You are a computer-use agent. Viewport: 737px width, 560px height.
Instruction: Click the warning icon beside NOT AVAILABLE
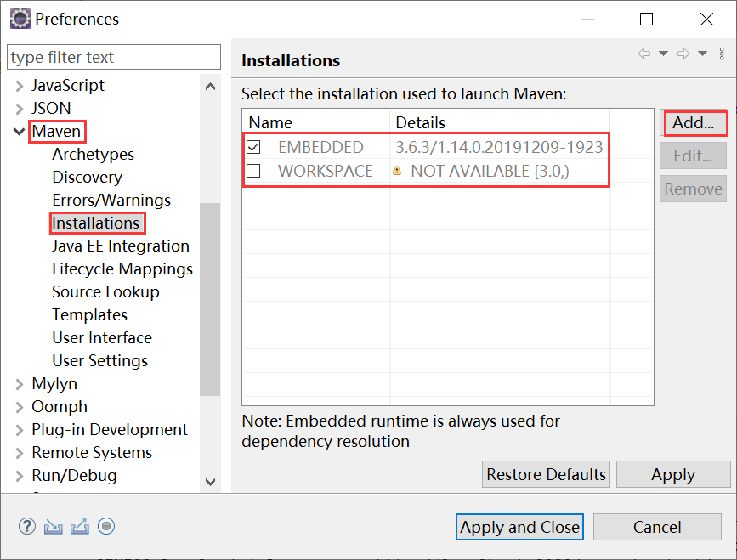397,171
